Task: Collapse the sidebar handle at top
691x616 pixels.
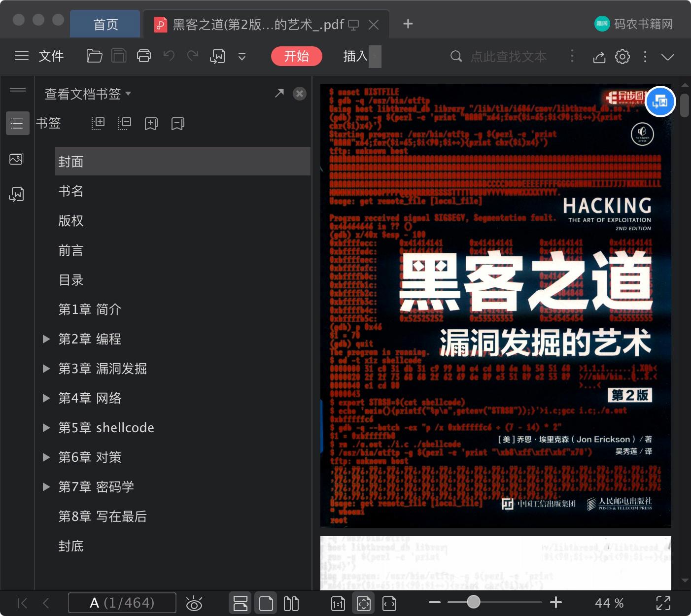Action: [18, 90]
